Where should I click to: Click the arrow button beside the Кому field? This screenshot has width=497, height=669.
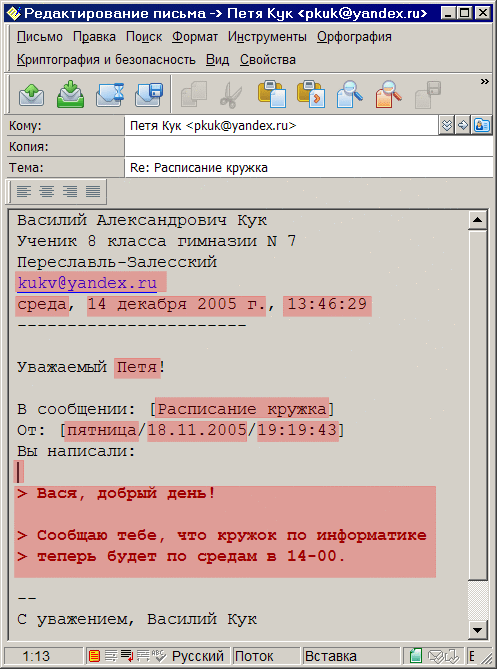[463, 126]
